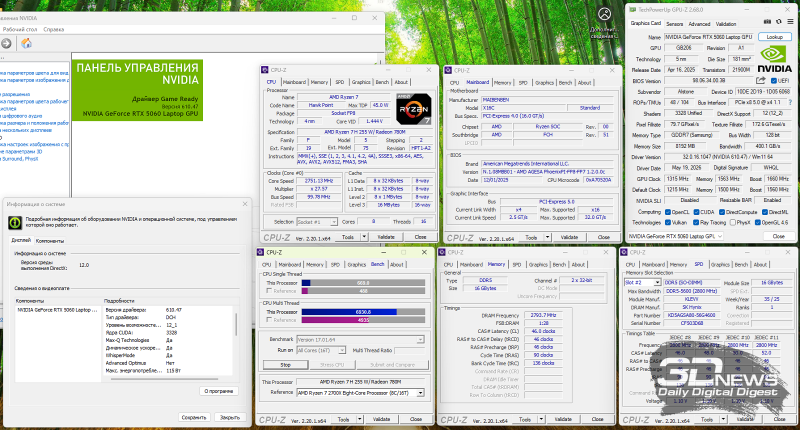This screenshot has height=430, width=800.
Task: Click the Lookup button in GPU-Z
Action: coord(774,37)
